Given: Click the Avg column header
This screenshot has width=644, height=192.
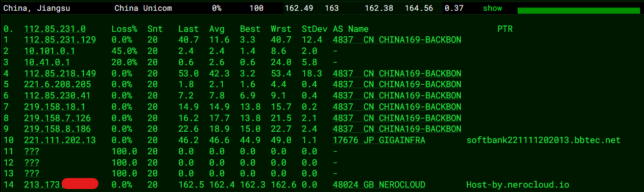Looking at the screenshot, I should (216, 29).
